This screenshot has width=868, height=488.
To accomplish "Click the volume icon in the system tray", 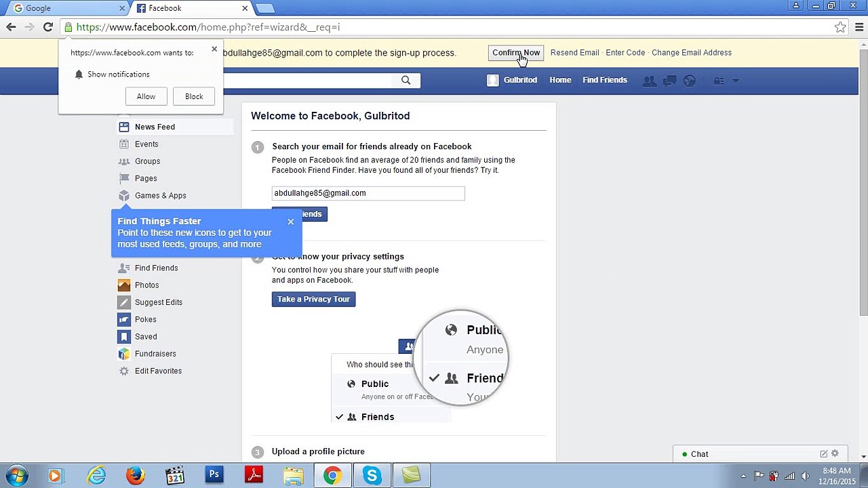I will (805, 476).
